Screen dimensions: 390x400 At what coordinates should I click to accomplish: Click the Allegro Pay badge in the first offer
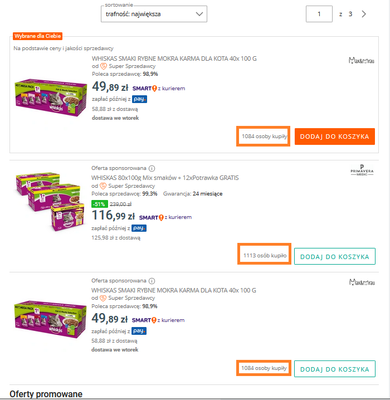(x=139, y=99)
